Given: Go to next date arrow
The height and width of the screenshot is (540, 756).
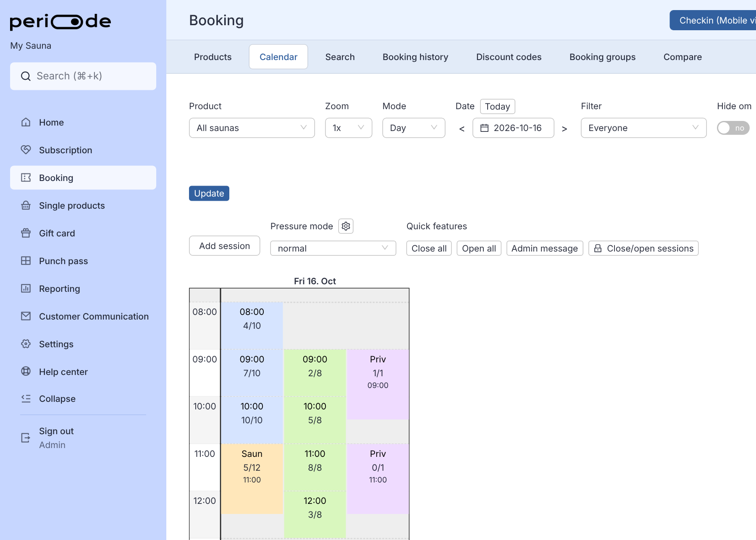Looking at the screenshot, I should 564,129.
